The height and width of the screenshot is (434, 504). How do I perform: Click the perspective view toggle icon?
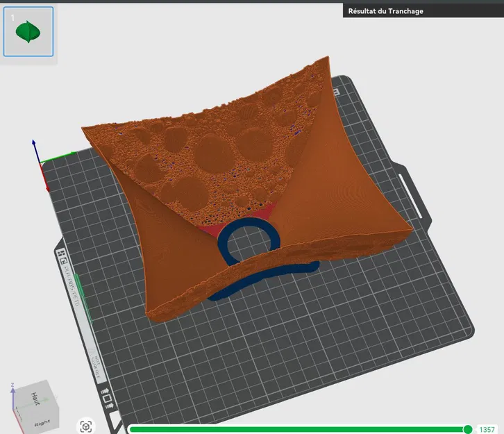click(x=86, y=426)
